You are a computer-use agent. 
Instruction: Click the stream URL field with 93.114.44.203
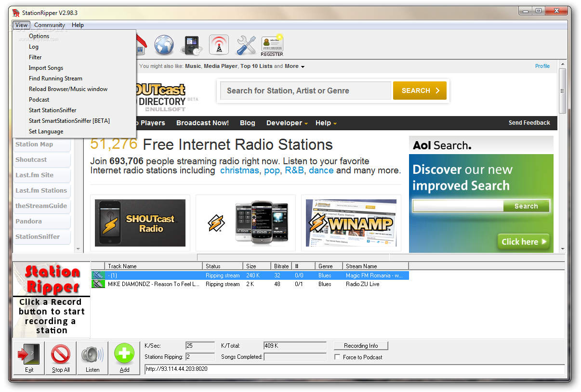(355, 369)
